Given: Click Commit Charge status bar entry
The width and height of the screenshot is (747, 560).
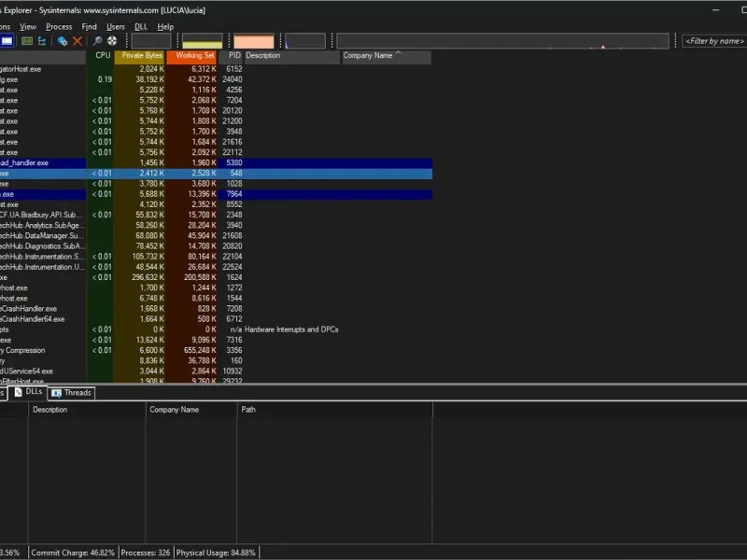Looking at the screenshot, I should [73, 553].
